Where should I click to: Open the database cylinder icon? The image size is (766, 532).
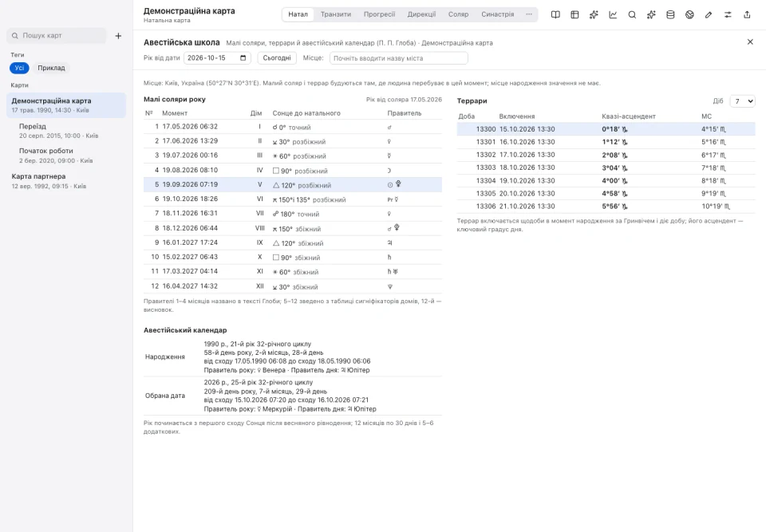(670, 14)
